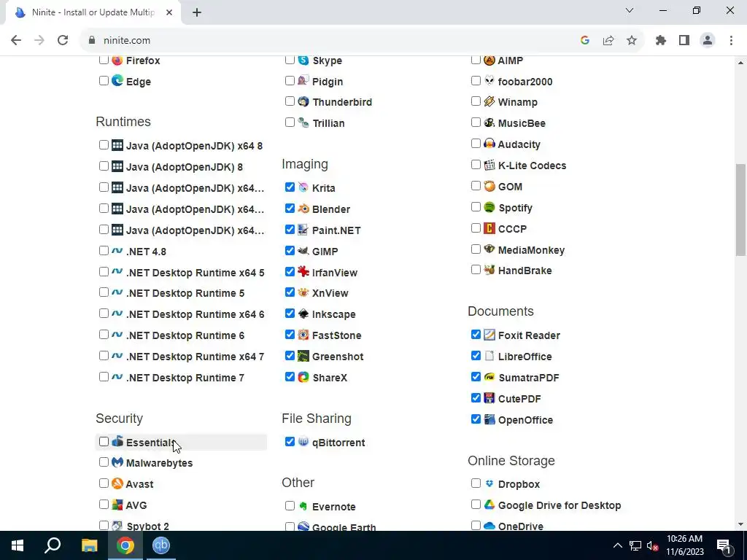Click the MediaMonkey label
The height and width of the screenshot is (560, 747).
point(531,250)
